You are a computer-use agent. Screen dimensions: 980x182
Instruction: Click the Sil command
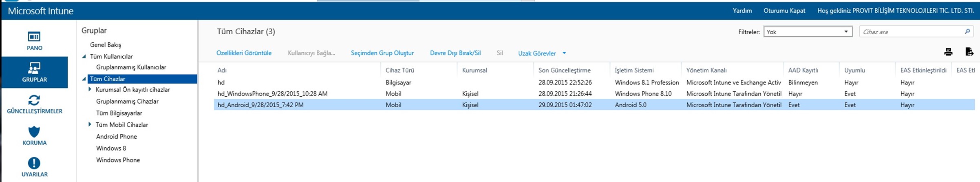coord(500,53)
